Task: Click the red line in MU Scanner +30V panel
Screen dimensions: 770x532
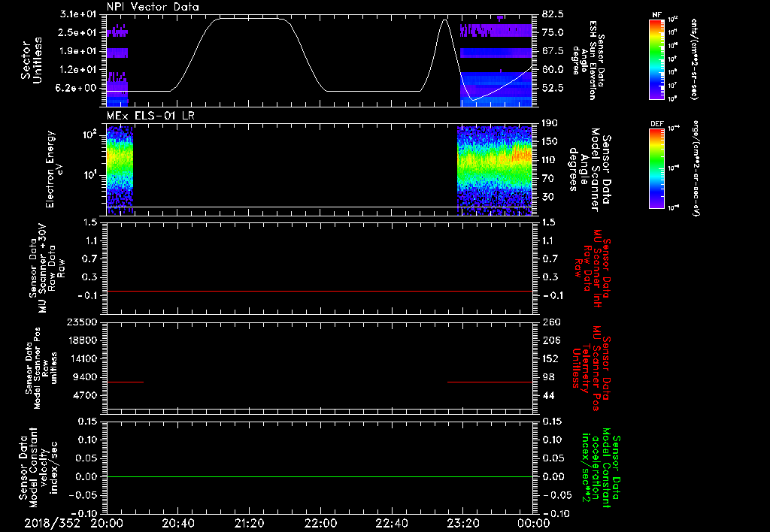Action: pyautogui.click(x=320, y=291)
